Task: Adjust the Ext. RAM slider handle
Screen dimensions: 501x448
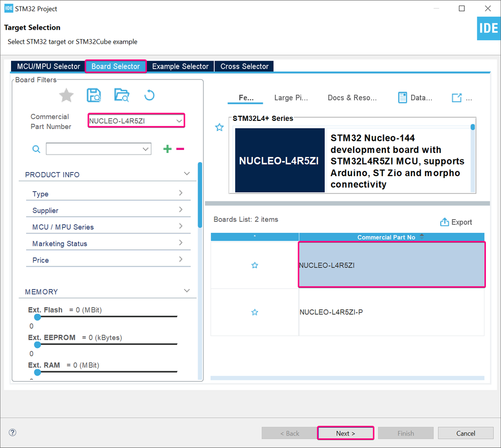Action: click(38, 372)
